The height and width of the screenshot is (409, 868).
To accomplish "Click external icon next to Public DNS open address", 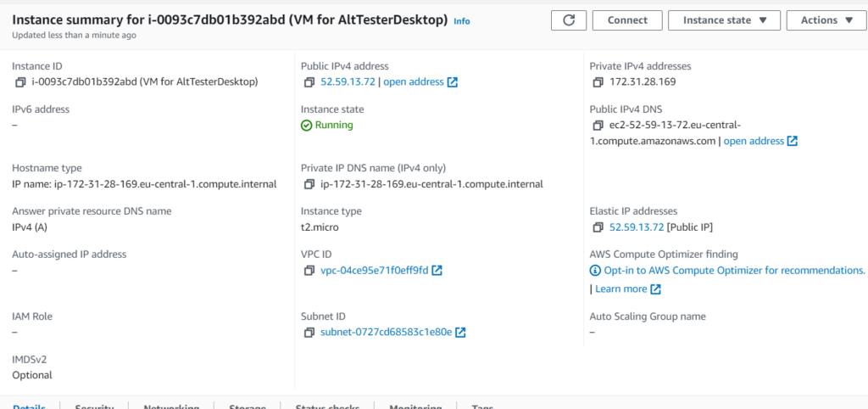I will click(x=793, y=141).
